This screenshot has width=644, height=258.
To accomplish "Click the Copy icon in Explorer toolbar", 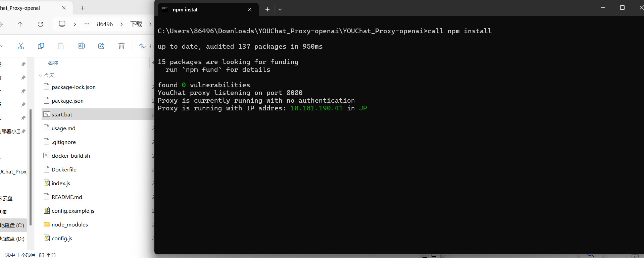I will point(41,46).
